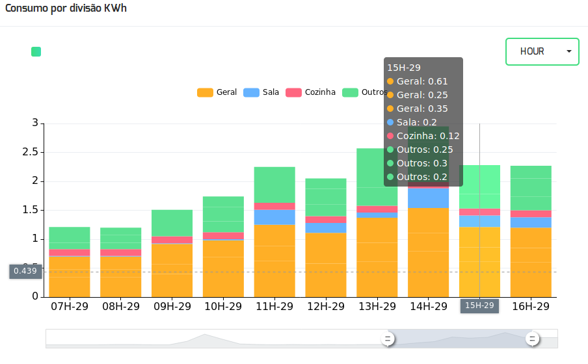Click the orange Geral swatch in legend

(205, 92)
